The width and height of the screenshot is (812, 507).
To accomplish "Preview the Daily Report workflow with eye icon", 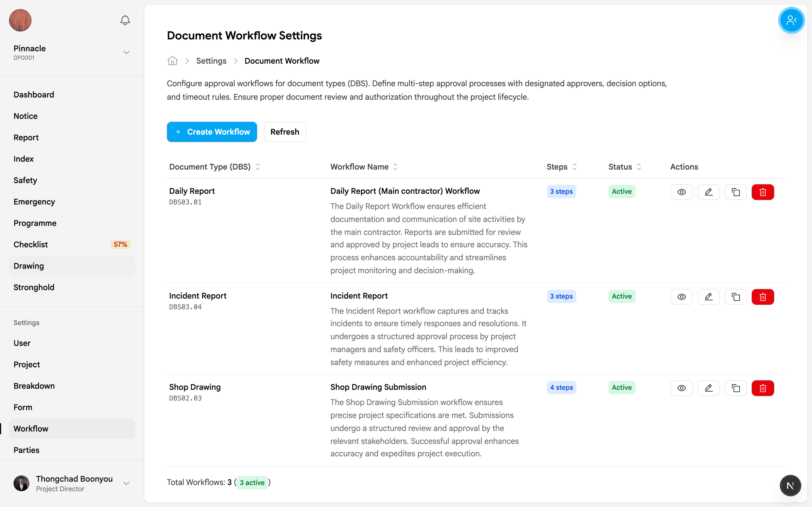I will [681, 192].
